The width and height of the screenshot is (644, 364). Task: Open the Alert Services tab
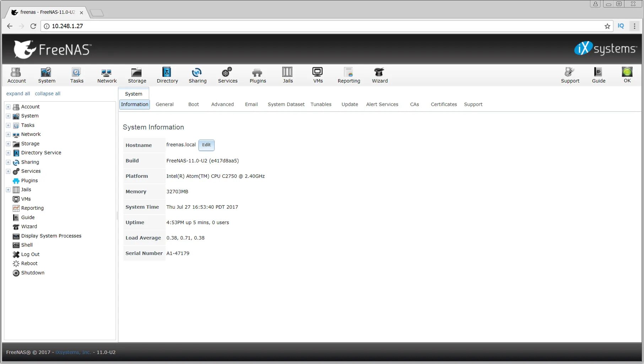(x=382, y=104)
